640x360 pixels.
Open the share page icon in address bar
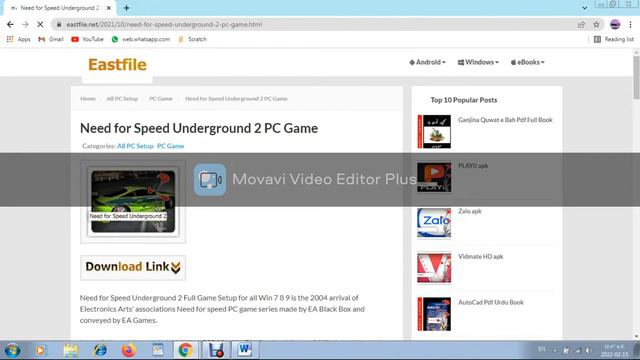[x=581, y=24]
